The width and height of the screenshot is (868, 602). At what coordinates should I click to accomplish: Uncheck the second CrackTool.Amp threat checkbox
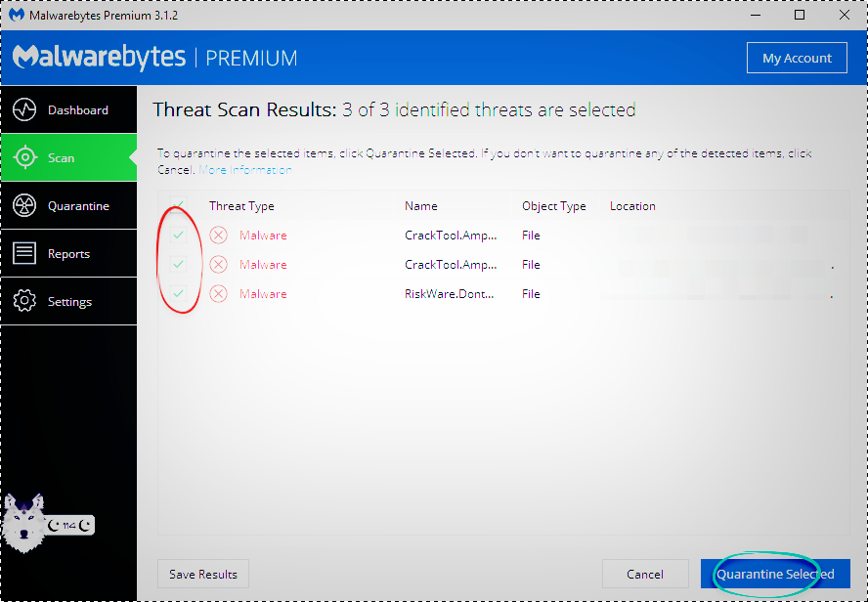[179, 265]
